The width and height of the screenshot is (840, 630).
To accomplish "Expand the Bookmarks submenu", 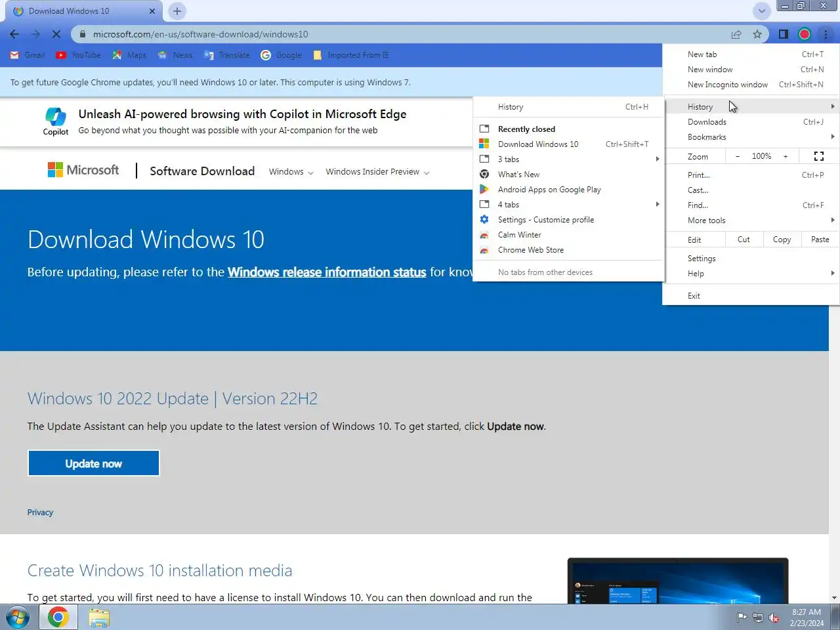I will 751,137.
